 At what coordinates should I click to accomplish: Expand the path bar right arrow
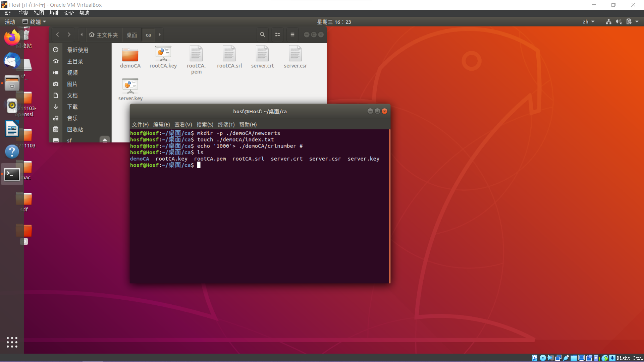(x=160, y=35)
